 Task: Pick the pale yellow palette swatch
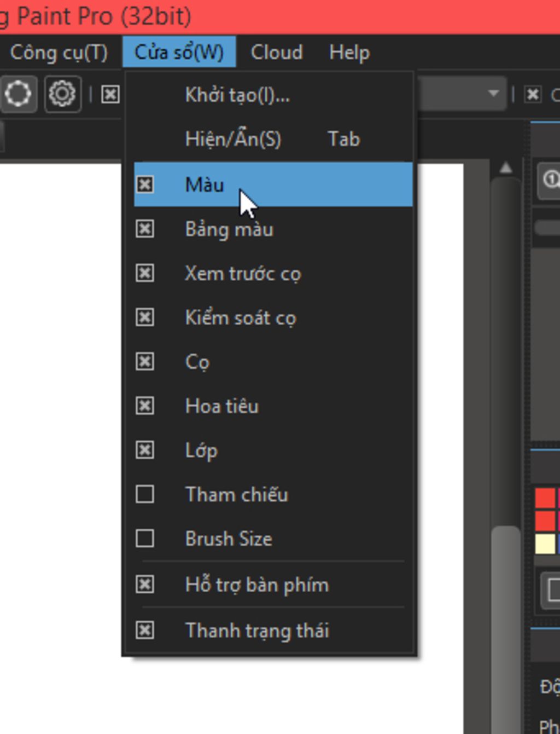545,544
